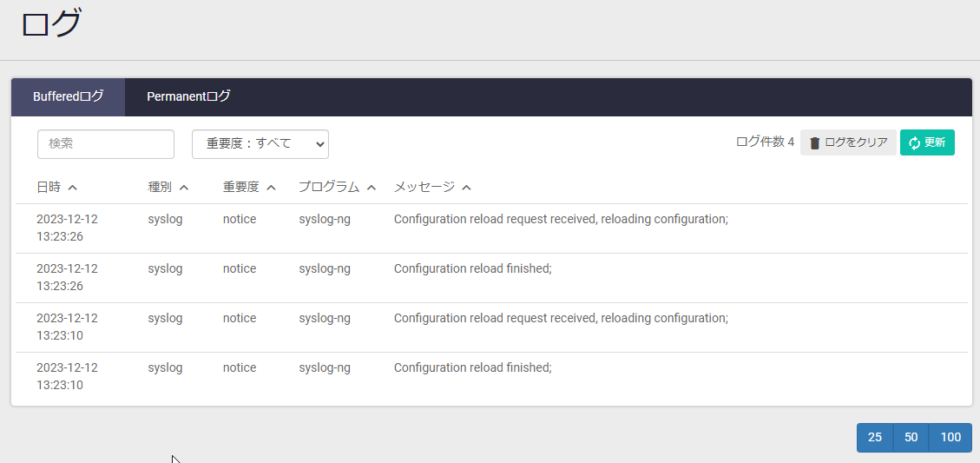Viewport: 980px width, 463px height.
Task: Show 25 entries per page
Action: pos(875,437)
